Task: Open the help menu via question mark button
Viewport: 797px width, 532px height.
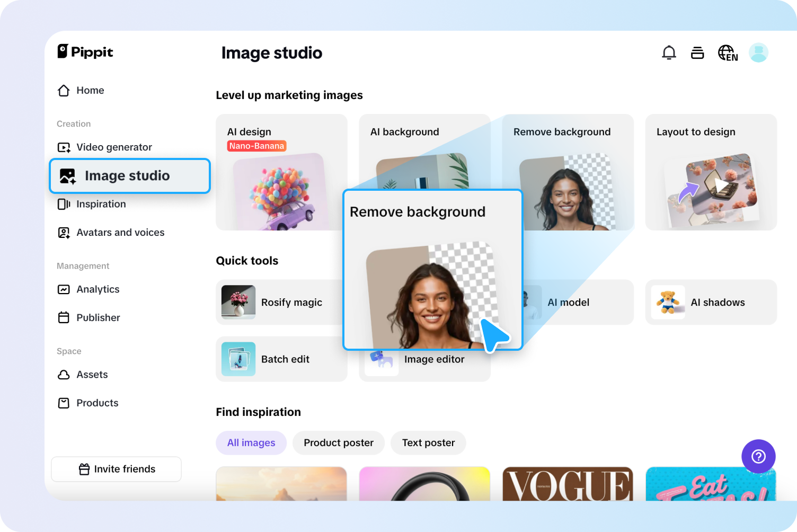Action: point(758,456)
